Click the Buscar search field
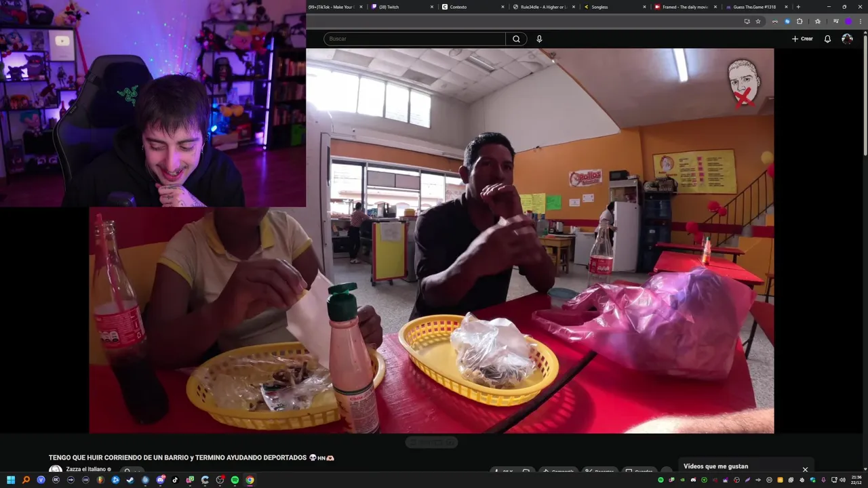This screenshot has width=868, height=488. 414,39
